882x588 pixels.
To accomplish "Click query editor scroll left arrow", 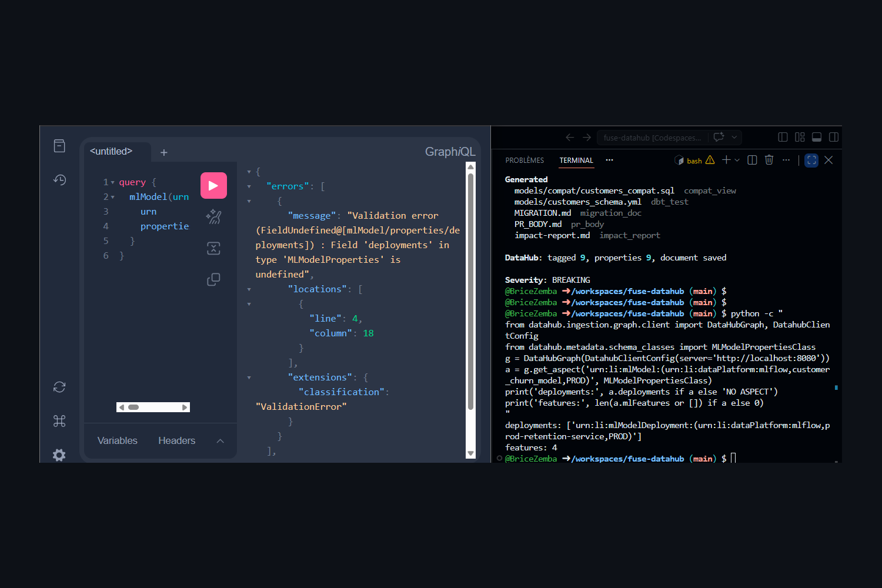I will [122, 407].
